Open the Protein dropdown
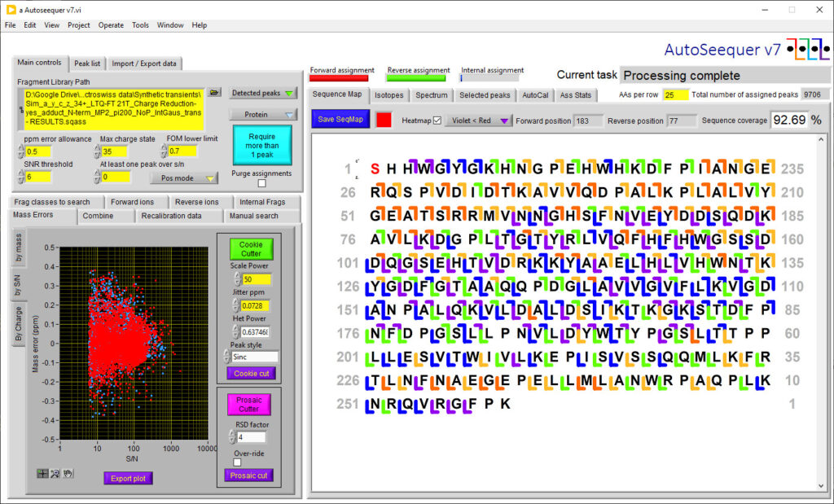This screenshot has height=504, width=834. pos(263,114)
